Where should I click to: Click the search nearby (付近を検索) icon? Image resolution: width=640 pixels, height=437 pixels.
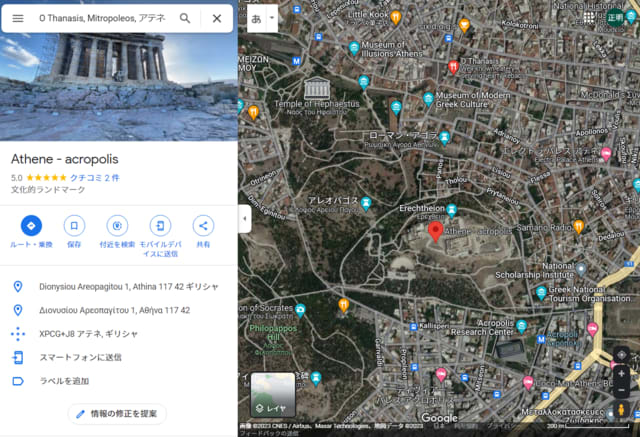click(117, 225)
